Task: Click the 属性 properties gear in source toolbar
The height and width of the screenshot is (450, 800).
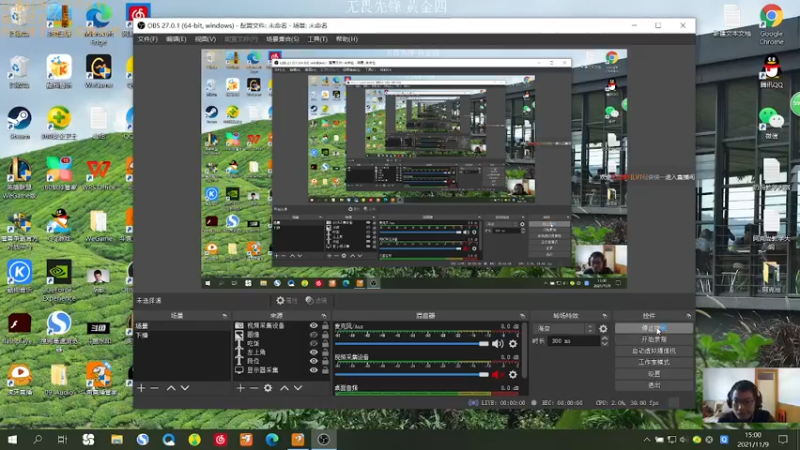Action: 286,301
